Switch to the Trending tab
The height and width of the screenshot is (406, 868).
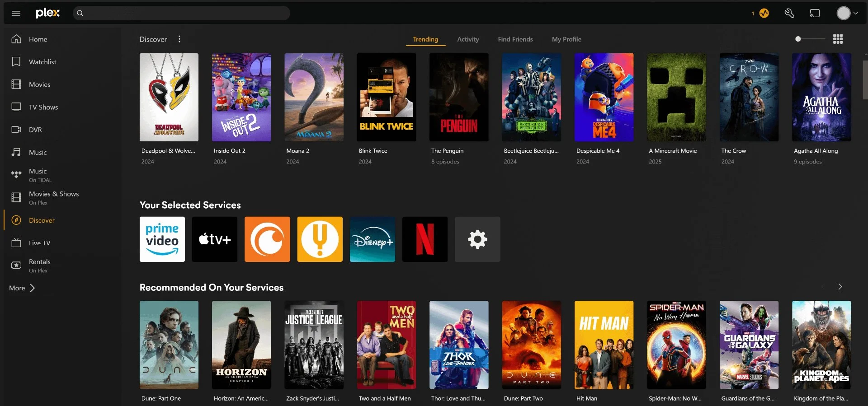(x=425, y=39)
